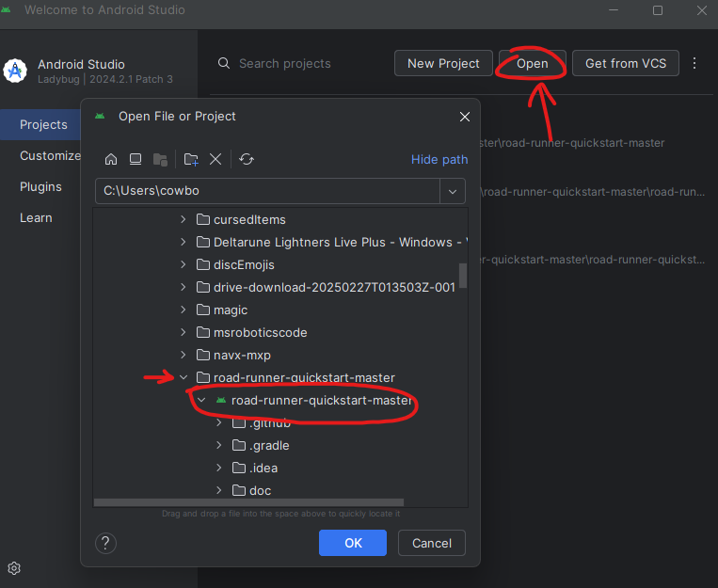Click the Open button in welcome window
The height and width of the screenshot is (588, 718).
tap(532, 63)
